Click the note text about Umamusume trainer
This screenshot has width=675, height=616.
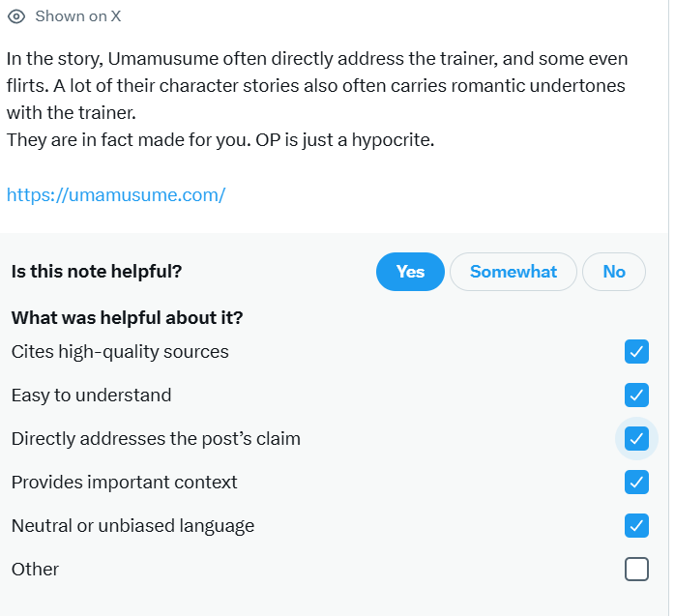click(x=317, y=99)
